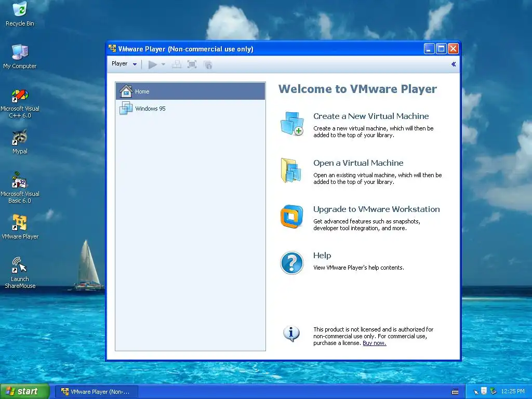Collapse the library with the double-chevron icon
Screen dimensions: 532x399
[454, 64]
